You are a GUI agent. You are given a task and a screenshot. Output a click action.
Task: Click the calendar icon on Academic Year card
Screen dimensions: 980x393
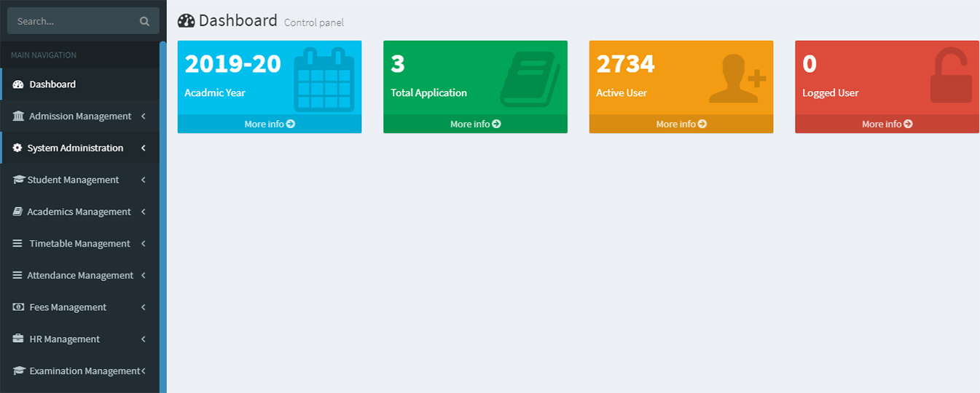(324, 79)
